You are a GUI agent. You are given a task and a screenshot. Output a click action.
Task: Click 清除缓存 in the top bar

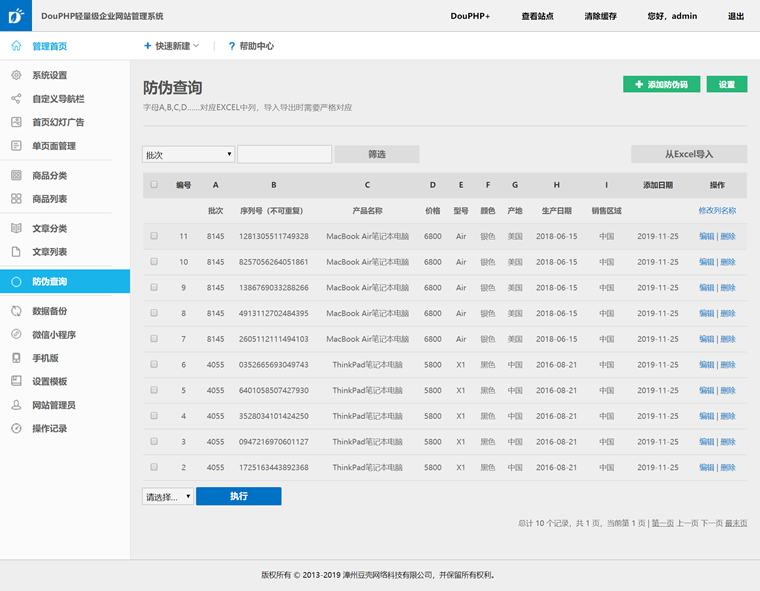point(601,16)
